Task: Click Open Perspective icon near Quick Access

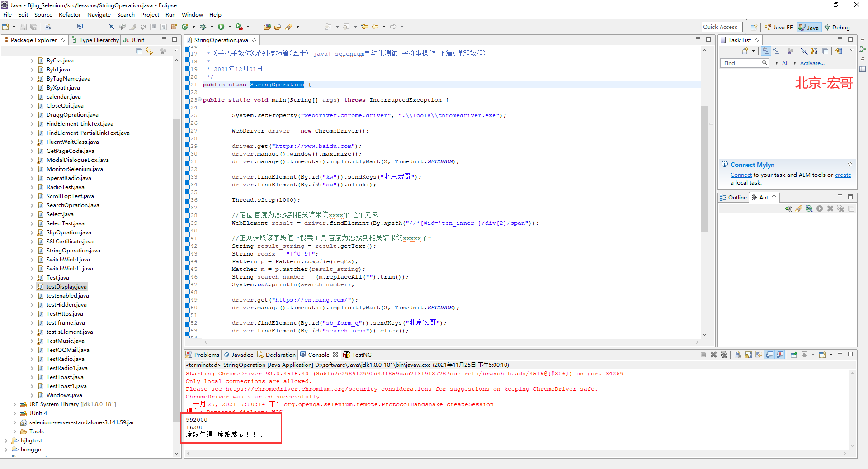Action: (754, 27)
